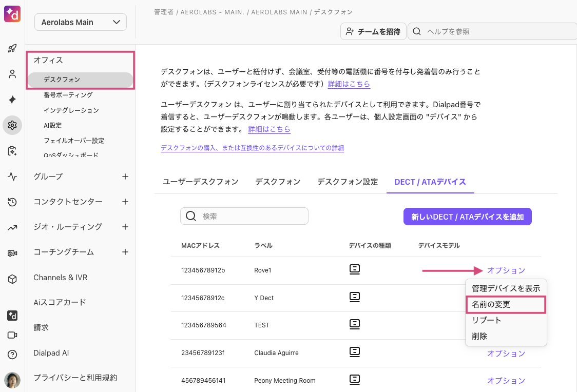
Task: Click the ラベル column header
Action: pos(263,245)
